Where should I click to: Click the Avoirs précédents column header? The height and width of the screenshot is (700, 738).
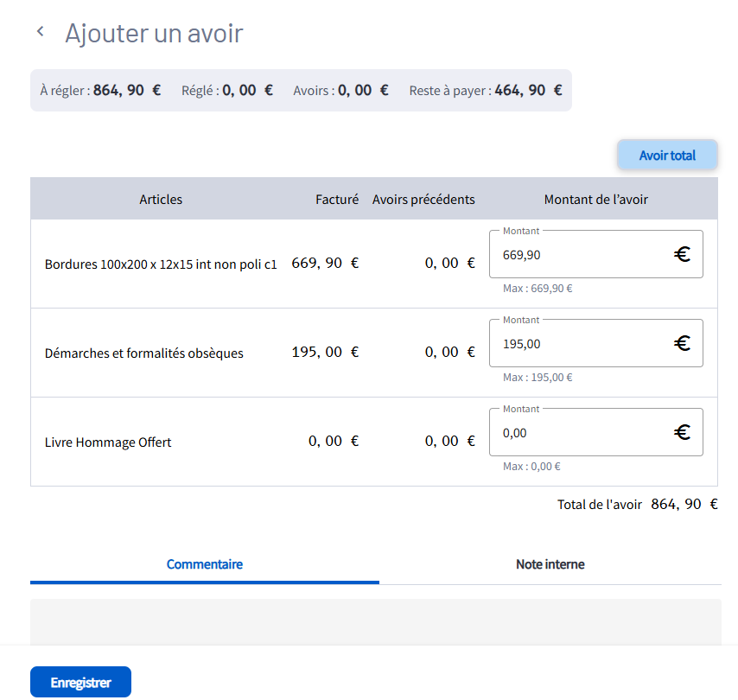[x=423, y=200]
